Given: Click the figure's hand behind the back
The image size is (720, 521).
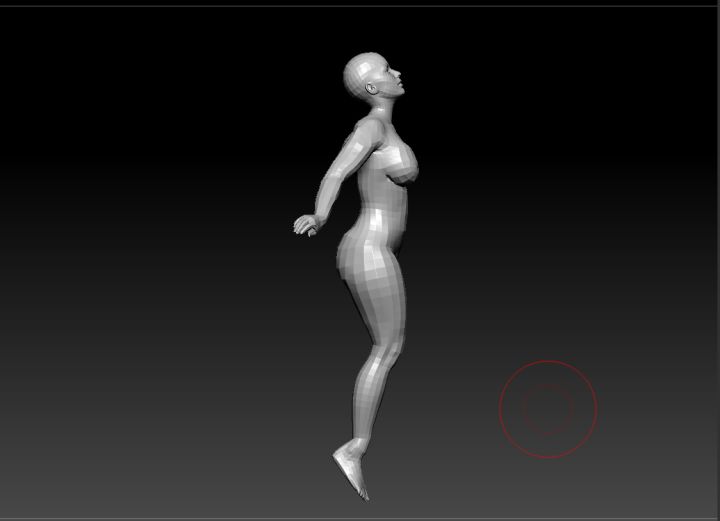Looking at the screenshot, I should [x=306, y=225].
